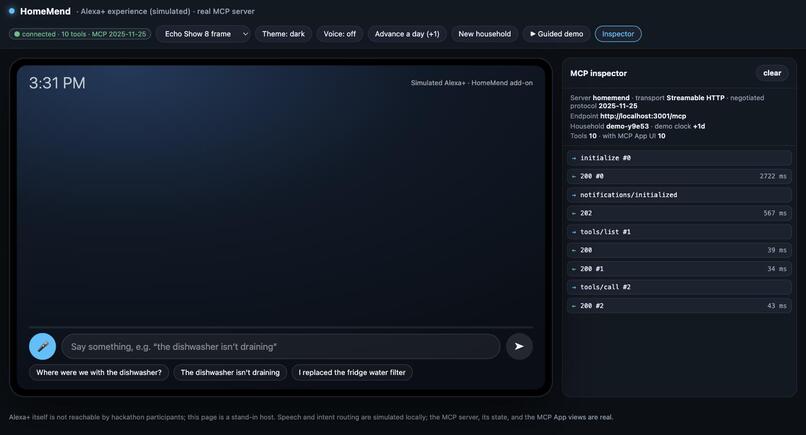Expand the 200 #2 response row
This screenshot has width=806, height=435.
pyautogui.click(x=679, y=306)
